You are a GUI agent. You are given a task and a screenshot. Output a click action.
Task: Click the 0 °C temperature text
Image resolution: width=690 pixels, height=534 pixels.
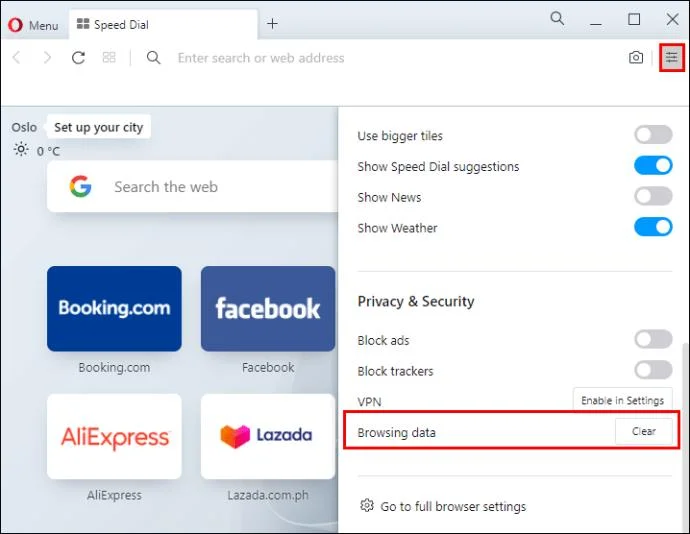[48, 151]
